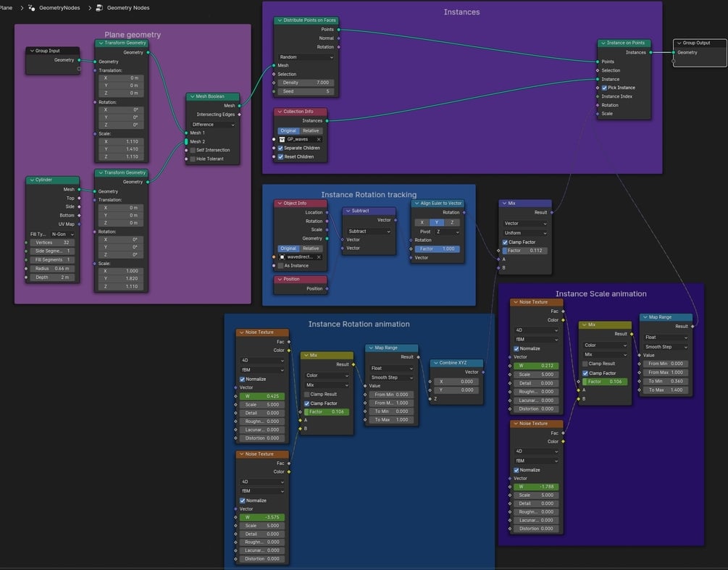Open the Difference operation dropdown

tap(213, 125)
